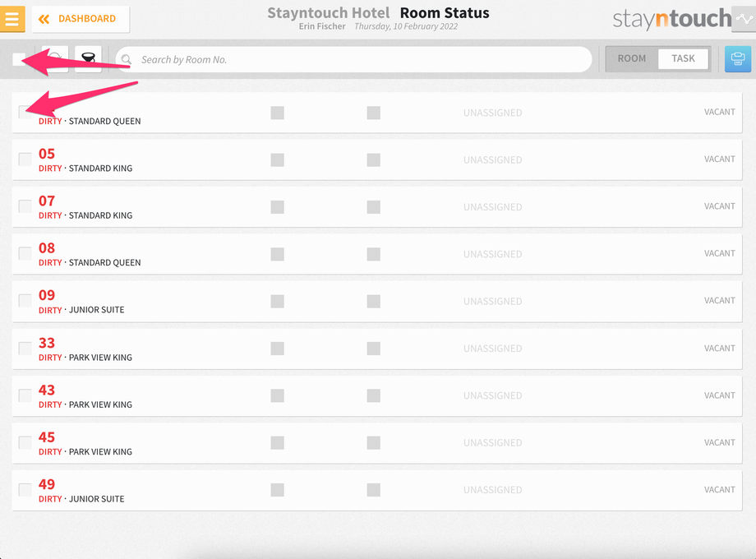Click DIRTY · PARK VIEW KING under room 33
Screen dimensions: 756x559
tap(85, 358)
